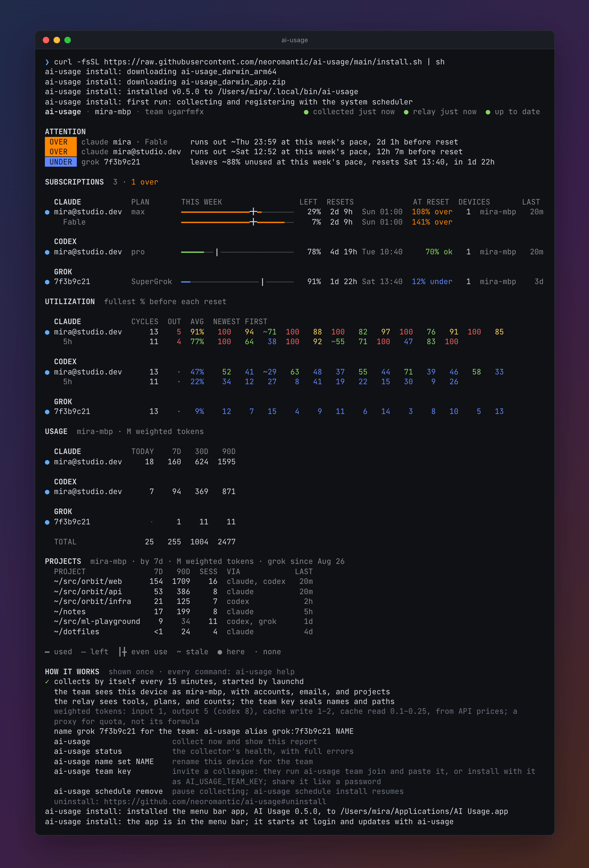
Task: Click the blue dot beside Claude mira@studio.dev in Usage
Action: coord(47,462)
